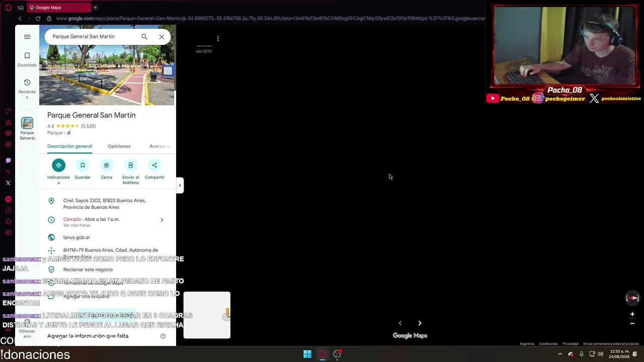This screenshot has height=362, width=644.
Task: Open the Opera sidebar history clock icon
Action: click(8, 211)
